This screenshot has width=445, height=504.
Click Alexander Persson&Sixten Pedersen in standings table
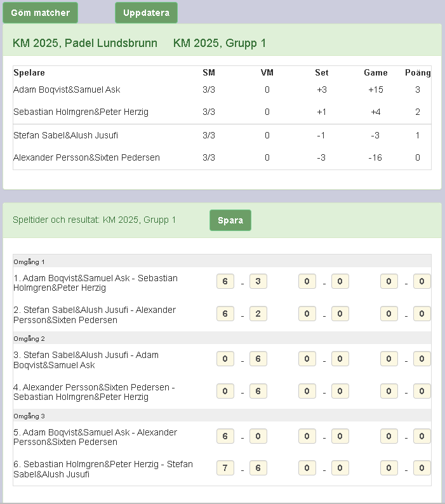[x=86, y=157]
